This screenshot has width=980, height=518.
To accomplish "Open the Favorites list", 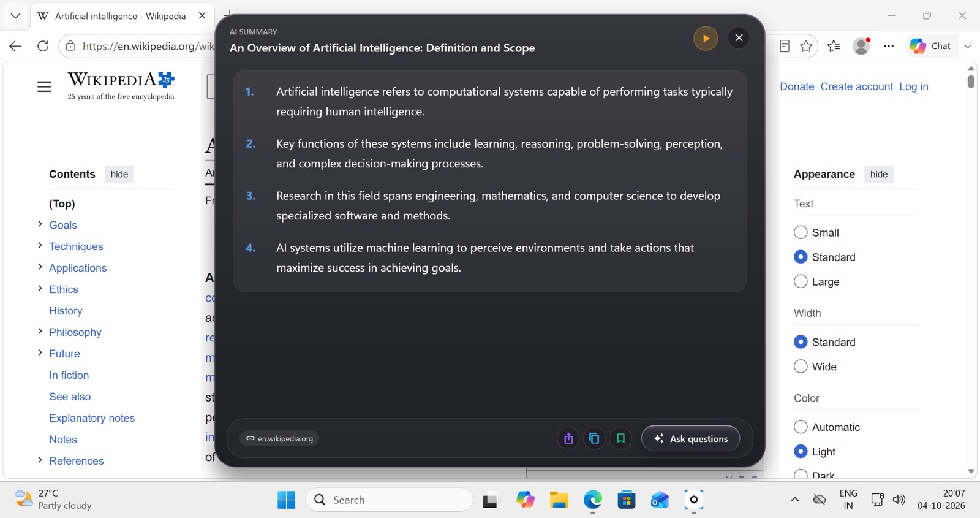I will [x=834, y=46].
